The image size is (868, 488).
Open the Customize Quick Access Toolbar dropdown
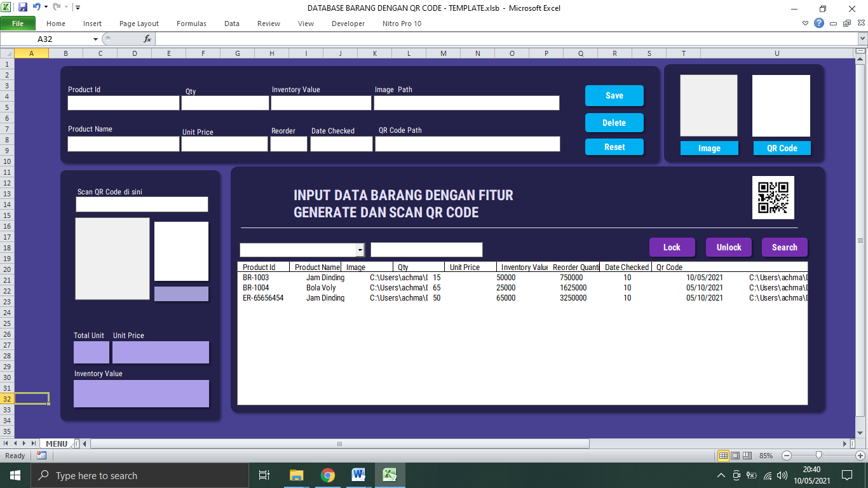(78, 6)
